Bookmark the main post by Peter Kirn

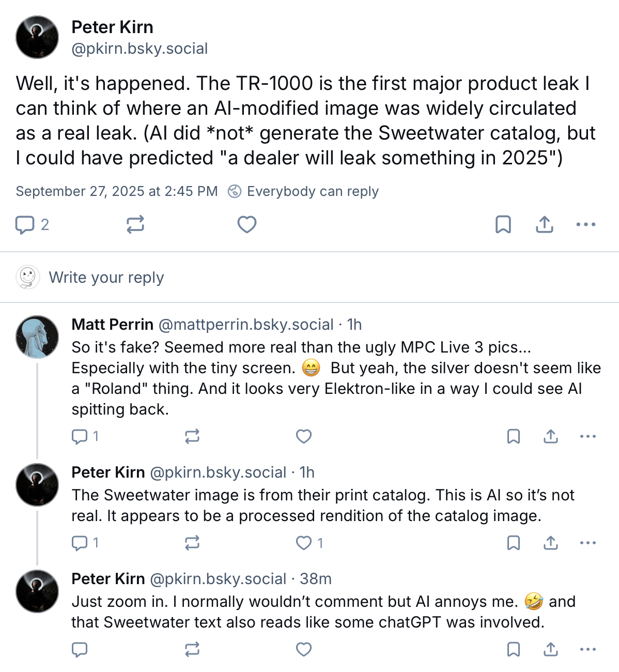(503, 224)
